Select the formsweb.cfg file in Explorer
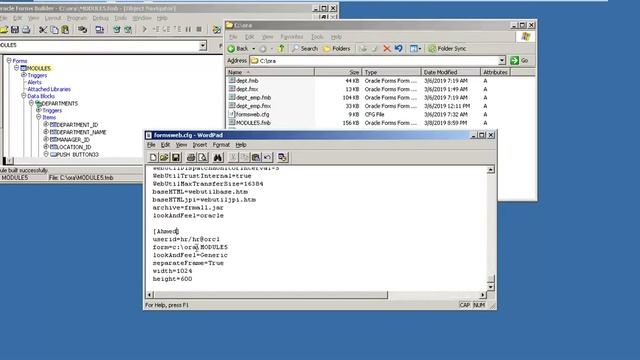Viewport: 640px width, 360px height. click(x=249, y=114)
